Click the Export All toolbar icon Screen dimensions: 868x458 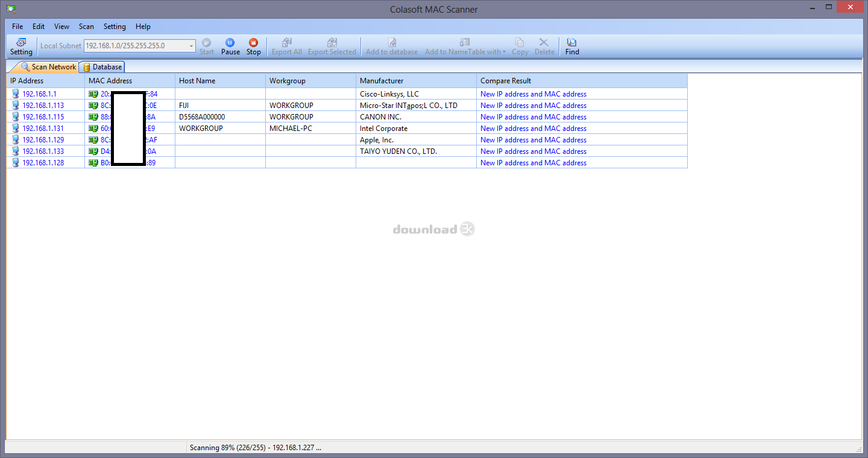tap(286, 46)
